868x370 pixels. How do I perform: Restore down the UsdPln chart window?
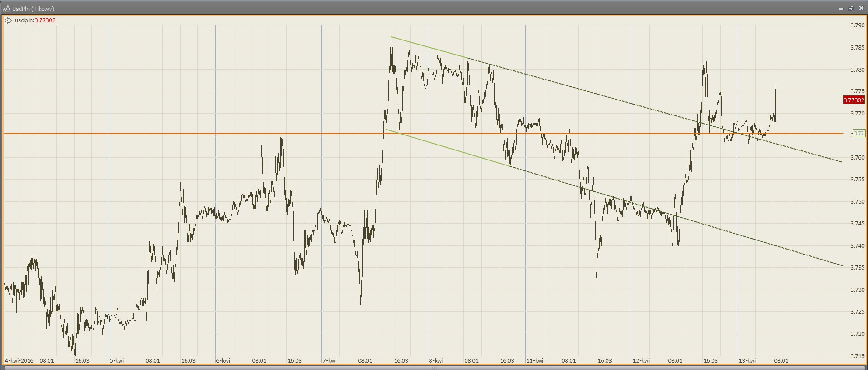[851, 9]
